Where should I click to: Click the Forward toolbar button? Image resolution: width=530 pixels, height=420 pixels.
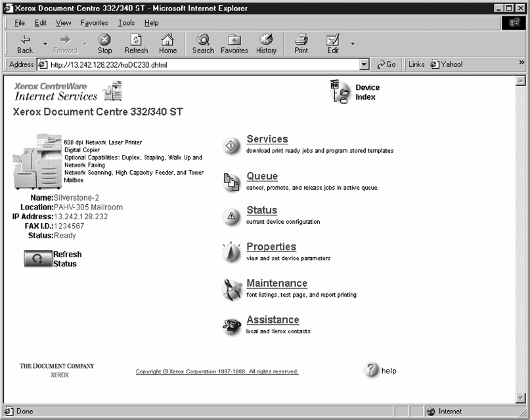[65, 44]
